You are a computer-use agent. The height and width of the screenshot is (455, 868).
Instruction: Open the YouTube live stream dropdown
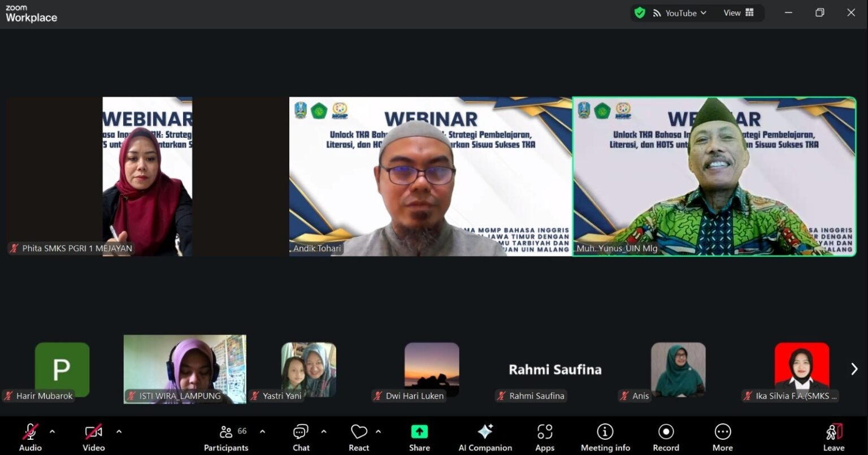[680, 13]
